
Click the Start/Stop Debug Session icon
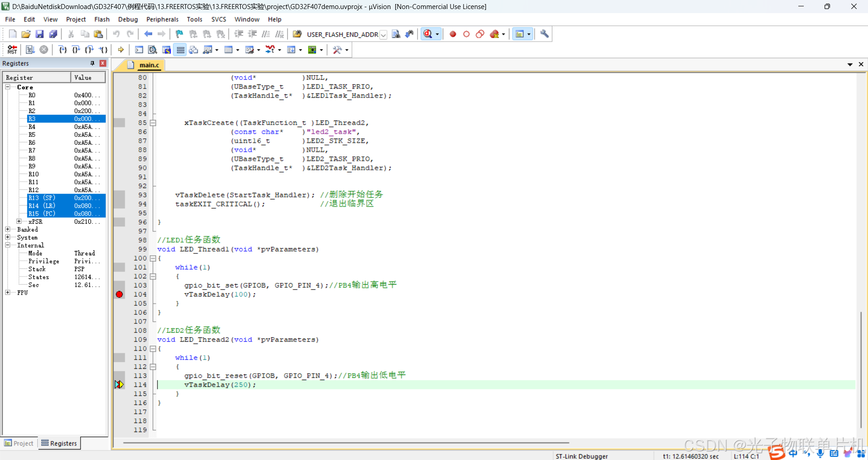coord(428,34)
